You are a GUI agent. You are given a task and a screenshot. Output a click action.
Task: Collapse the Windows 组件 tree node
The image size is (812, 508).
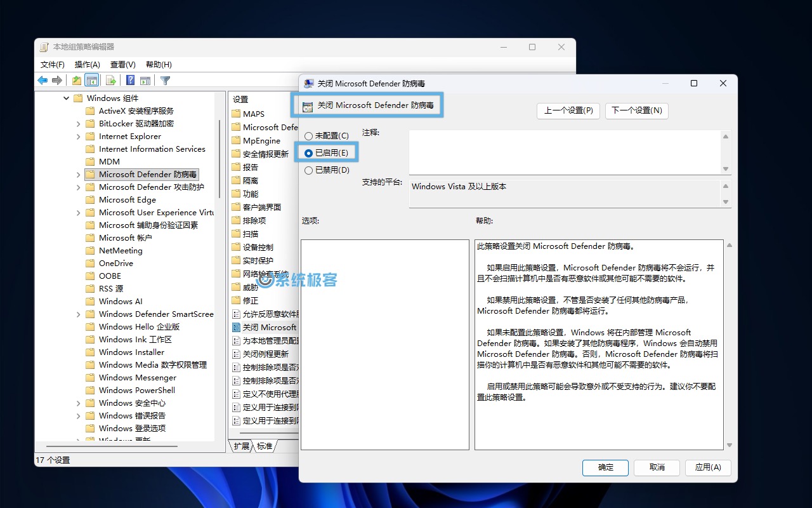coord(66,98)
